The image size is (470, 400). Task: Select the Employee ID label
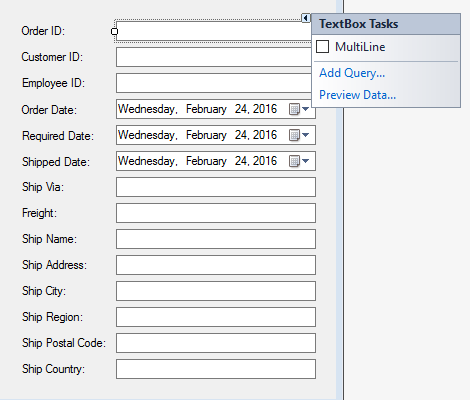[x=53, y=83]
